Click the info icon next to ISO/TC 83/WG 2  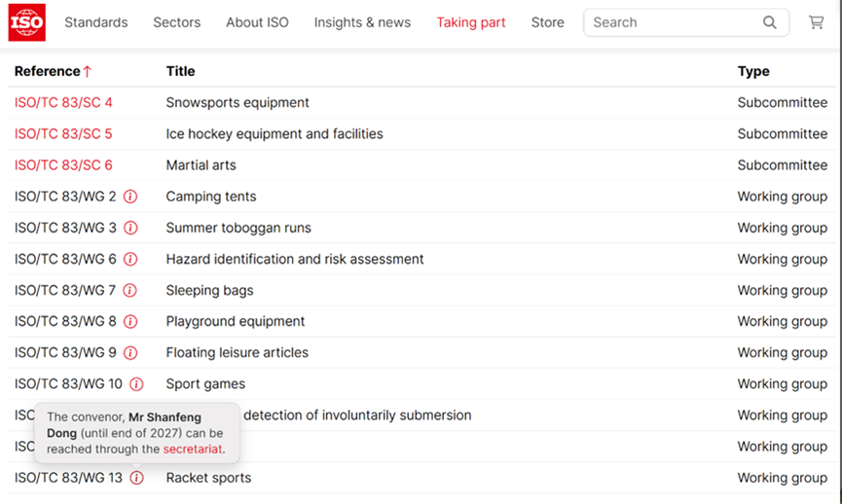[130, 197]
